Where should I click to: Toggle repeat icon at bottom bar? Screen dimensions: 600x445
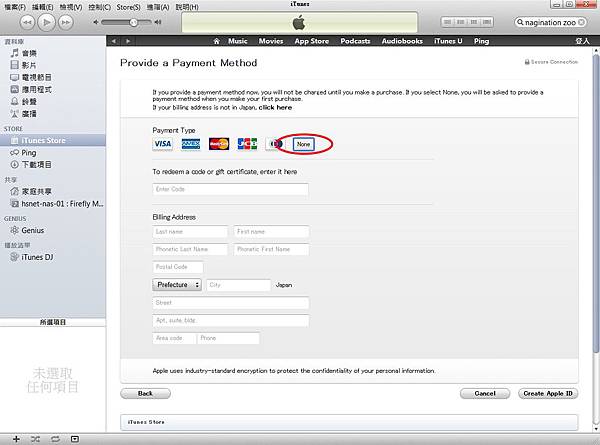[55, 439]
